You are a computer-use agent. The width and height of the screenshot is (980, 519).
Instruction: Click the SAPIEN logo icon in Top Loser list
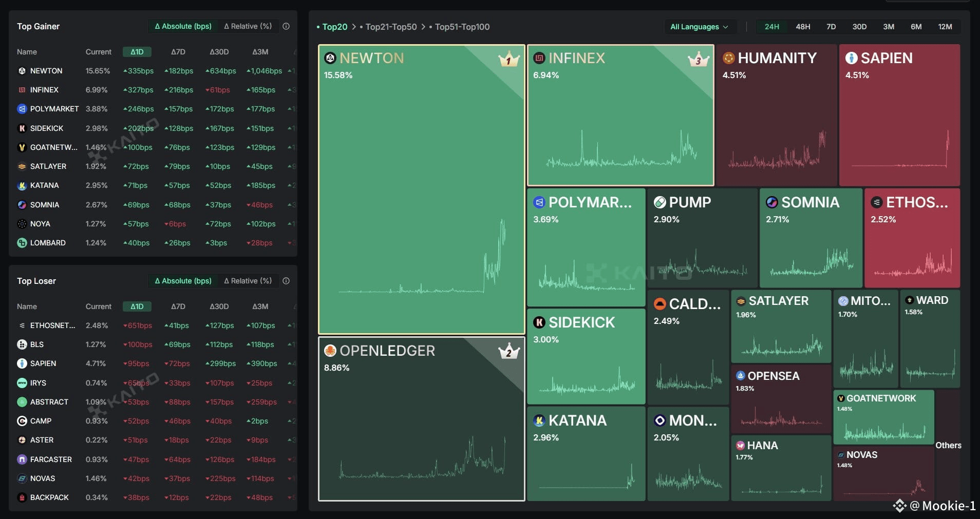click(22, 363)
